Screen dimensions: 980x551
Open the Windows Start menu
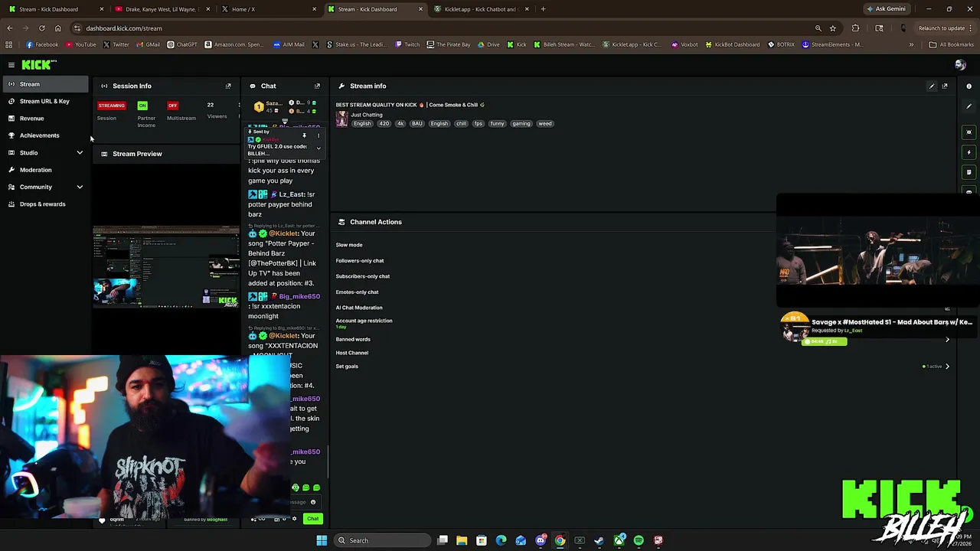tap(322, 540)
